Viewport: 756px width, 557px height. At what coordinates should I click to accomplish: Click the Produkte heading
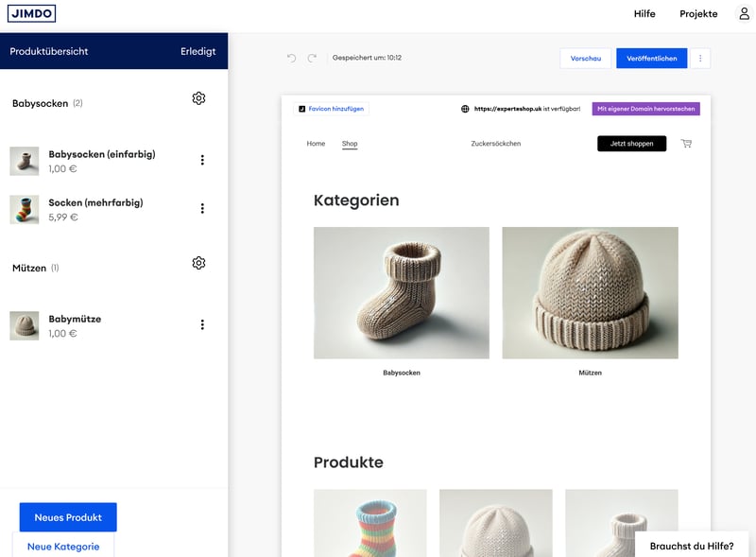click(x=349, y=462)
